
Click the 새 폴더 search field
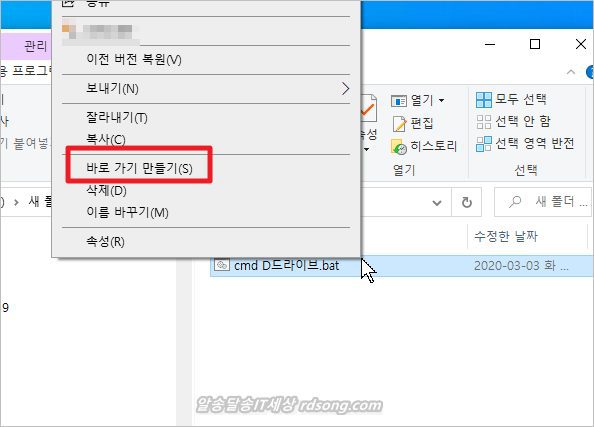pos(544,202)
